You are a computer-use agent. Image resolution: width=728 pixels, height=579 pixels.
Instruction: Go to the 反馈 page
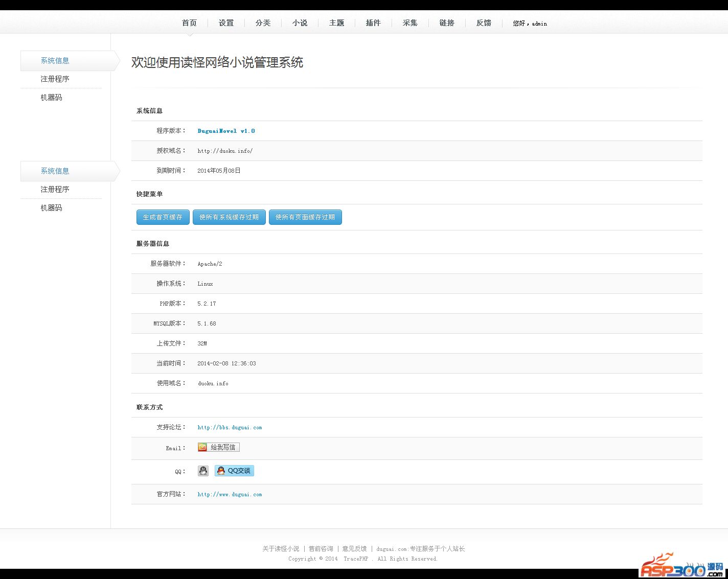point(484,23)
